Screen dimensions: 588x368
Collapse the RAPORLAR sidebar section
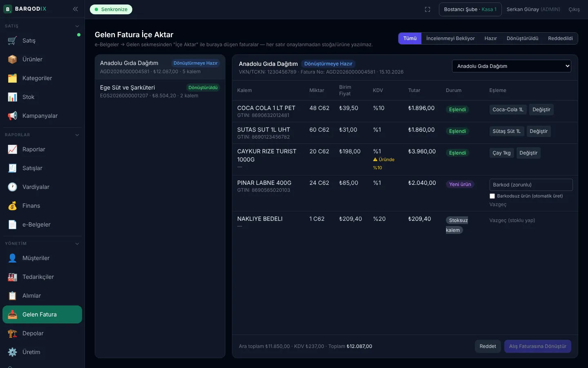77,135
